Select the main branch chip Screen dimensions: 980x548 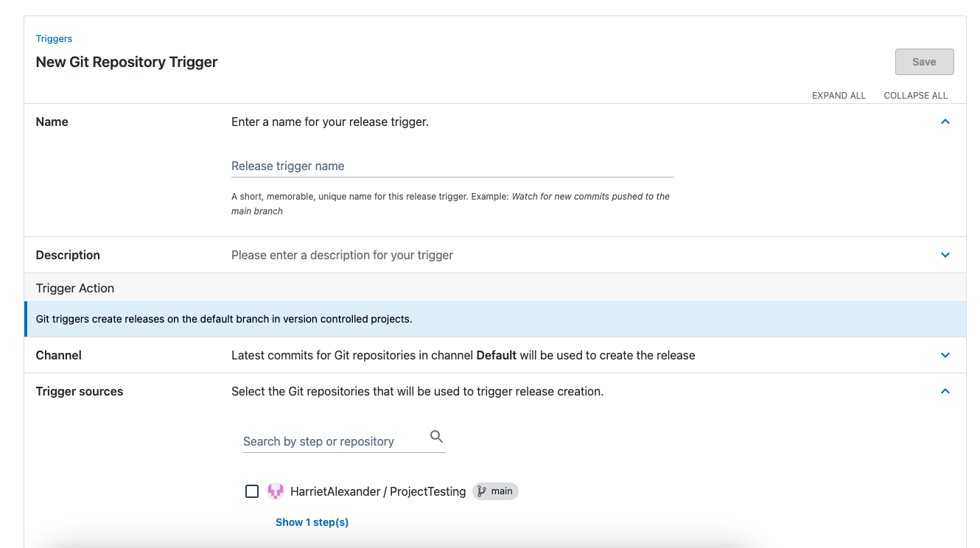[495, 491]
